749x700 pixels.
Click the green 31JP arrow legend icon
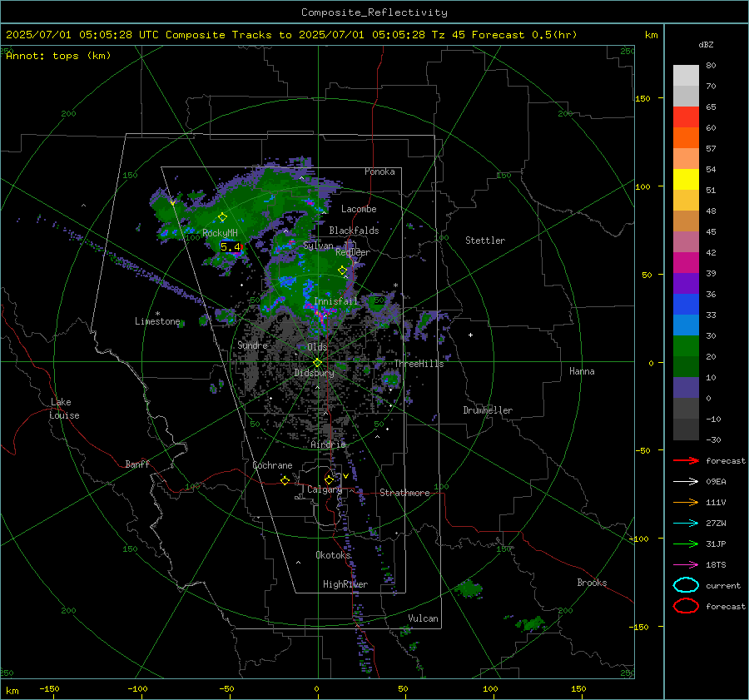[x=686, y=544]
